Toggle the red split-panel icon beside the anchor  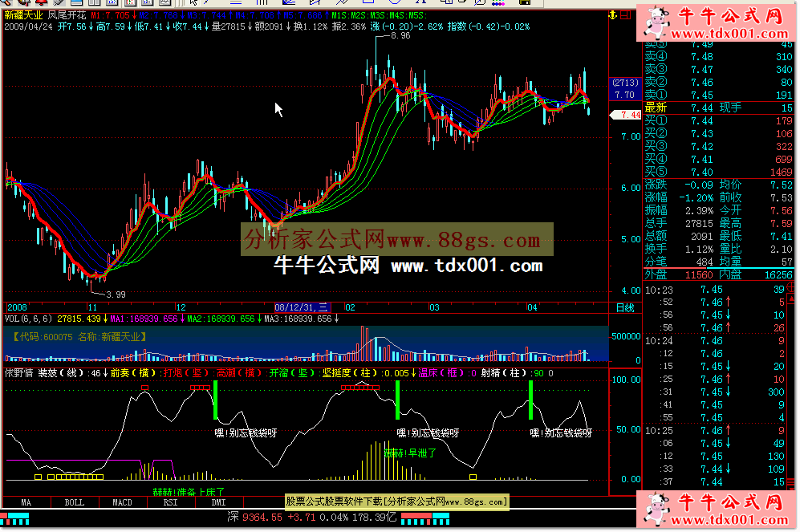click(x=626, y=15)
